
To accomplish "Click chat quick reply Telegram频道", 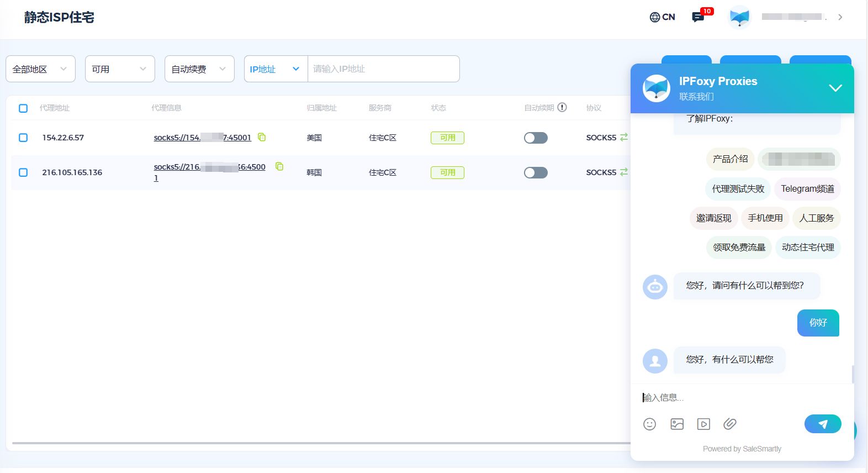I will pyautogui.click(x=807, y=189).
